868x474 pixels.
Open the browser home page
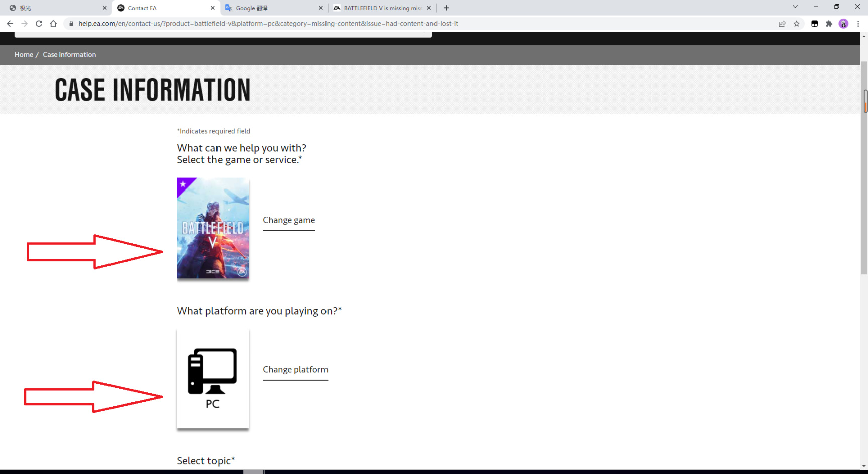point(53,24)
